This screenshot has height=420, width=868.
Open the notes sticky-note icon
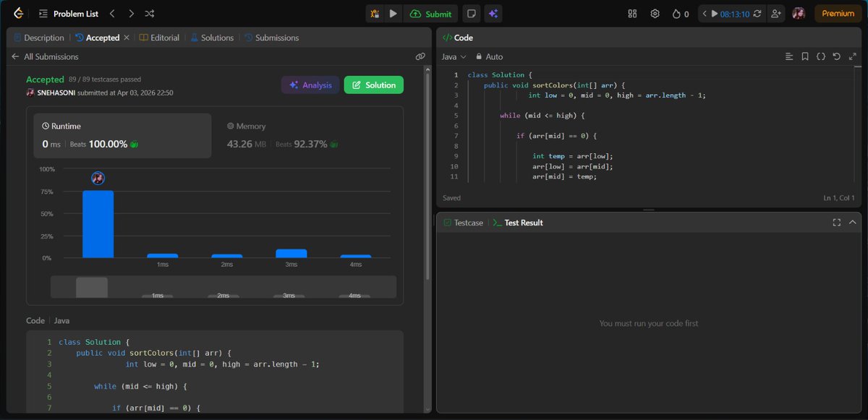coord(471,13)
